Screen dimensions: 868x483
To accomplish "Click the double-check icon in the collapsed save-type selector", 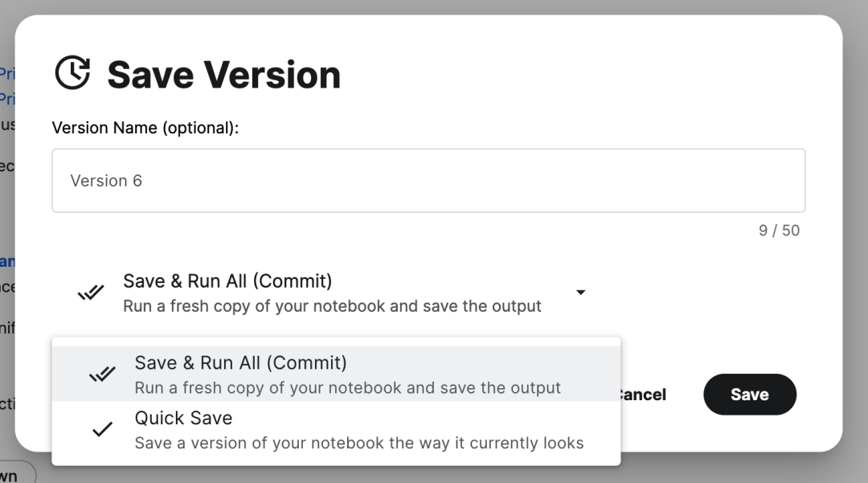I will pos(91,292).
